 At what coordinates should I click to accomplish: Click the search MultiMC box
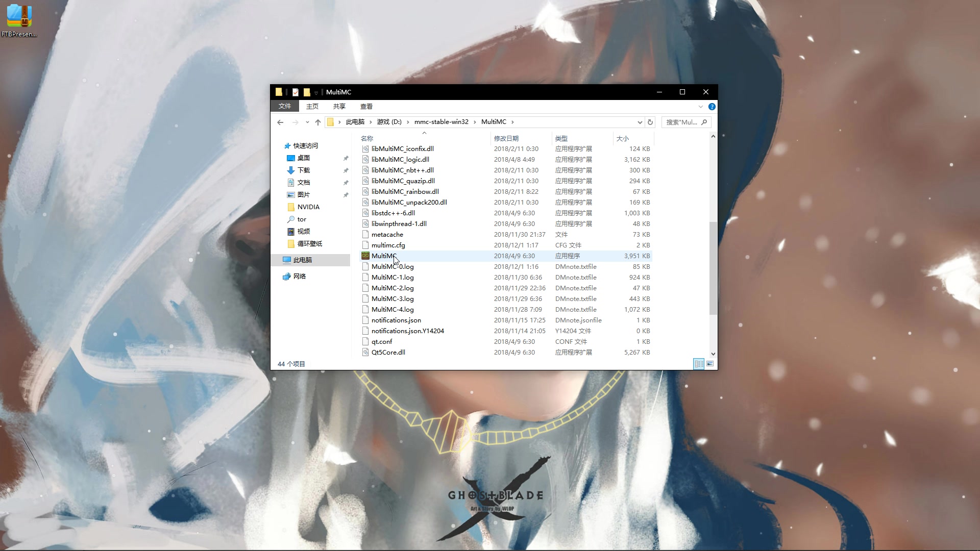pyautogui.click(x=681, y=122)
